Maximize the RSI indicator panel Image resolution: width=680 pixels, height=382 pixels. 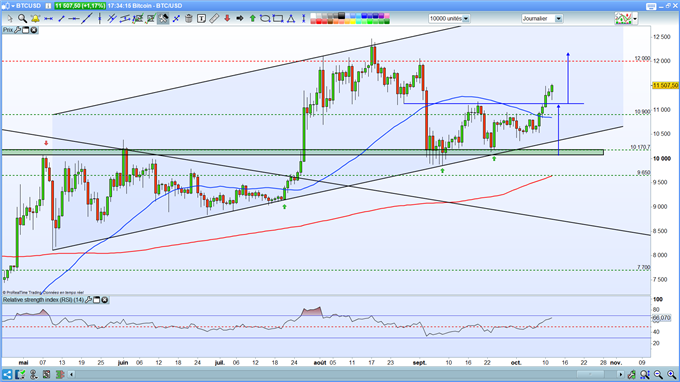pos(97,300)
